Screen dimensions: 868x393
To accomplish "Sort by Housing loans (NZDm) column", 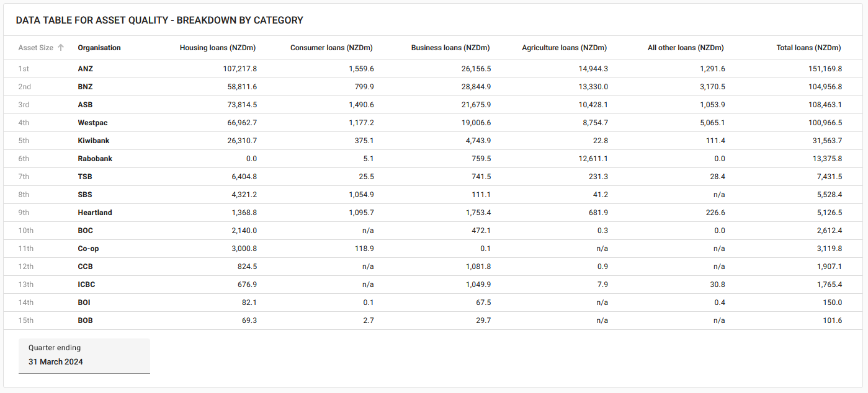I will coord(217,48).
